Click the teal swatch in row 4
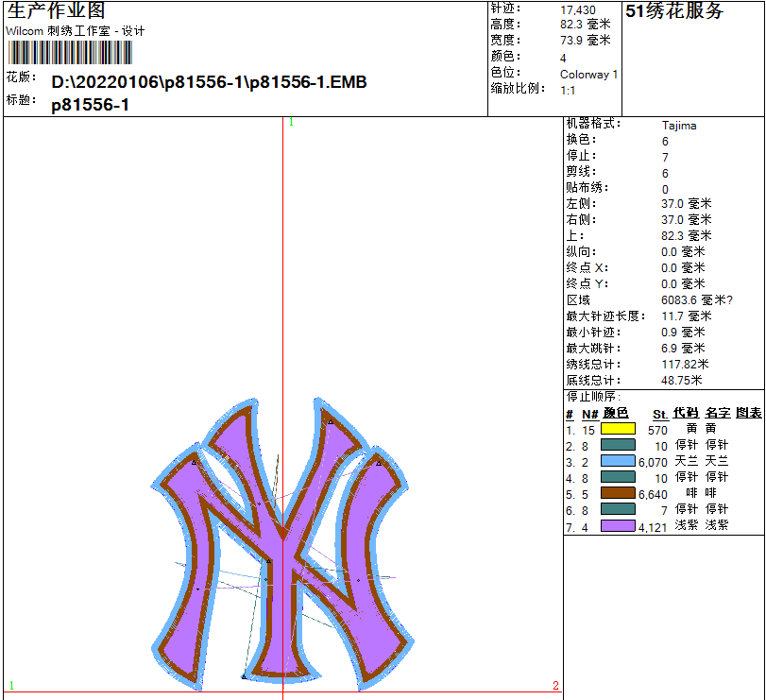 click(x=618, y=477)
